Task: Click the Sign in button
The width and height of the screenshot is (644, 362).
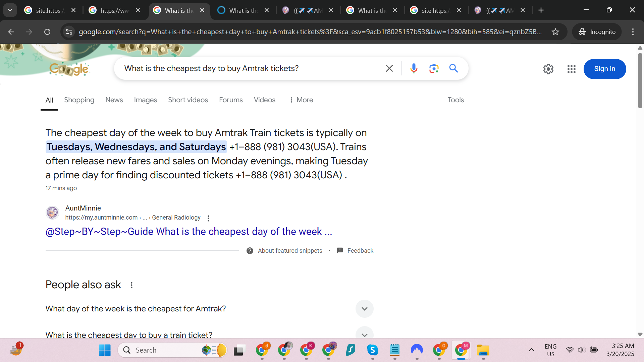Action: [x=604, y=69]
